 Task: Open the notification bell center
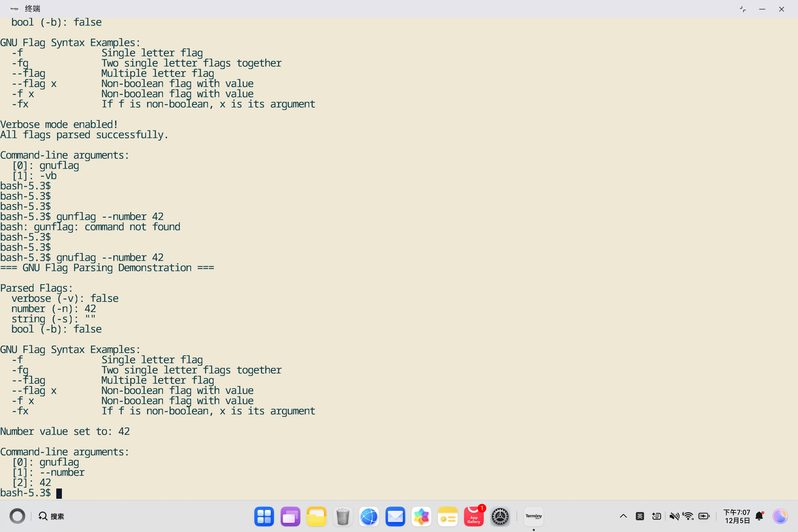(x=760, y=516)
